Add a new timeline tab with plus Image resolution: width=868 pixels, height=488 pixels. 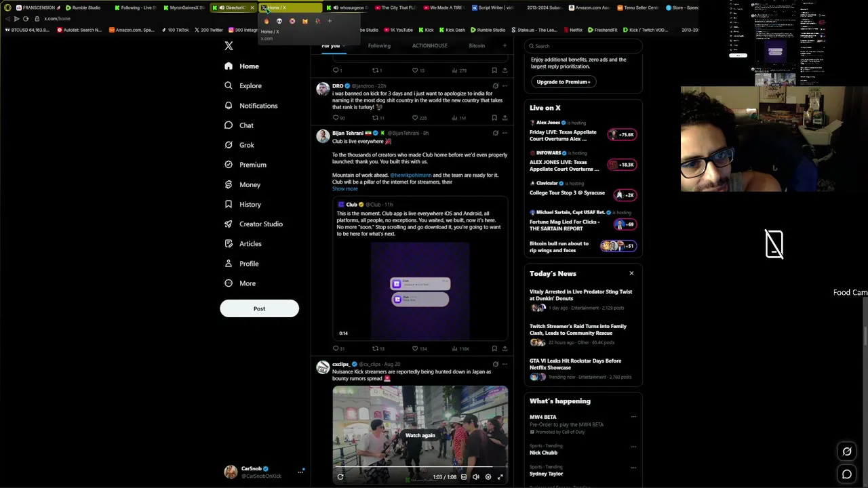point(505,45)
